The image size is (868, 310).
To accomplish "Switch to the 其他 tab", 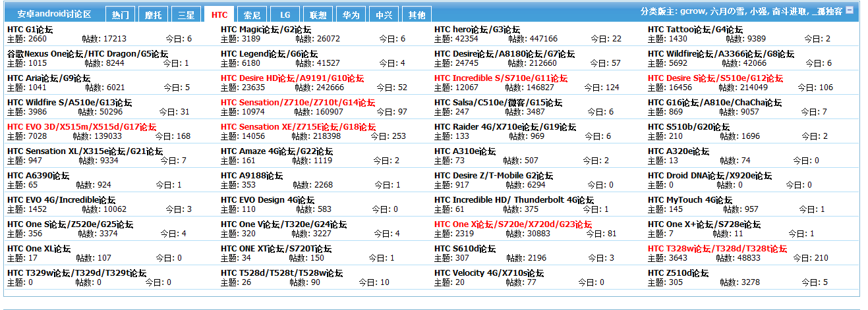I will pos(417,14).
